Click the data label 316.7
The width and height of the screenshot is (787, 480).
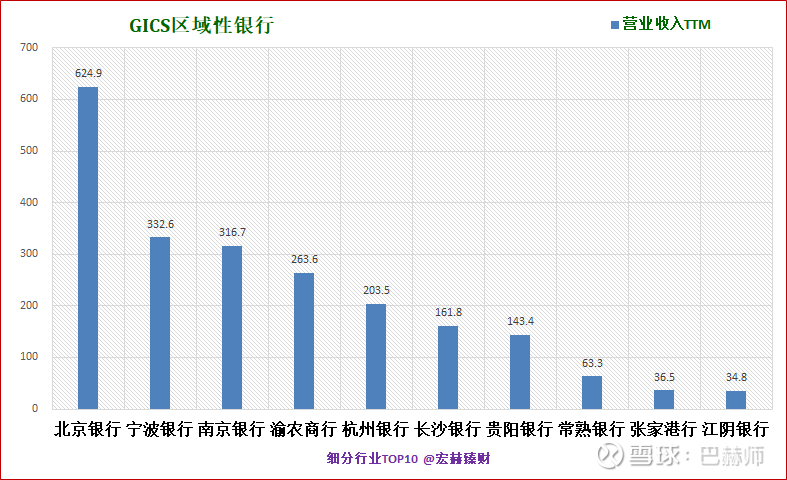(232, 232)
